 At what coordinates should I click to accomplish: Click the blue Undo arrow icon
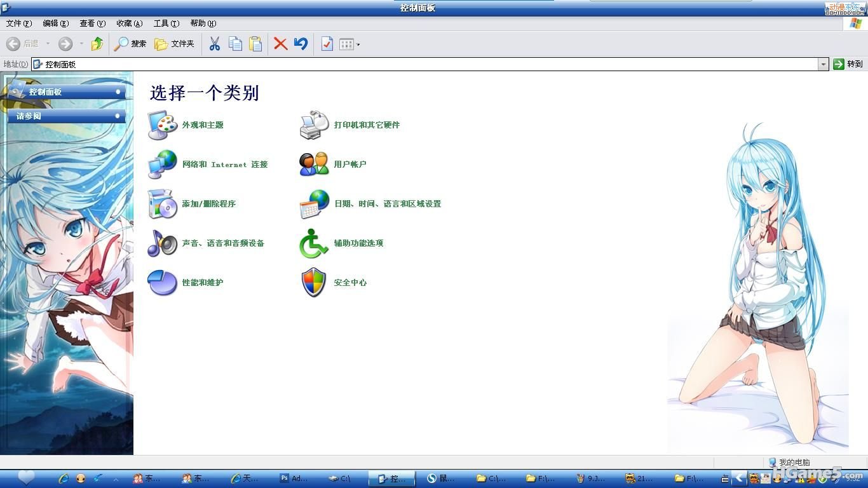point(301,44)
